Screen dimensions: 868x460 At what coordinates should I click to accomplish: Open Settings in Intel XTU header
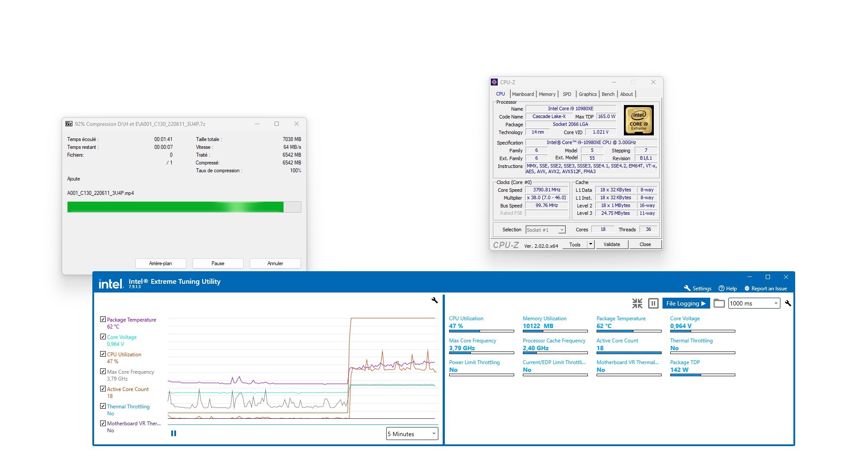coord(698,289)
